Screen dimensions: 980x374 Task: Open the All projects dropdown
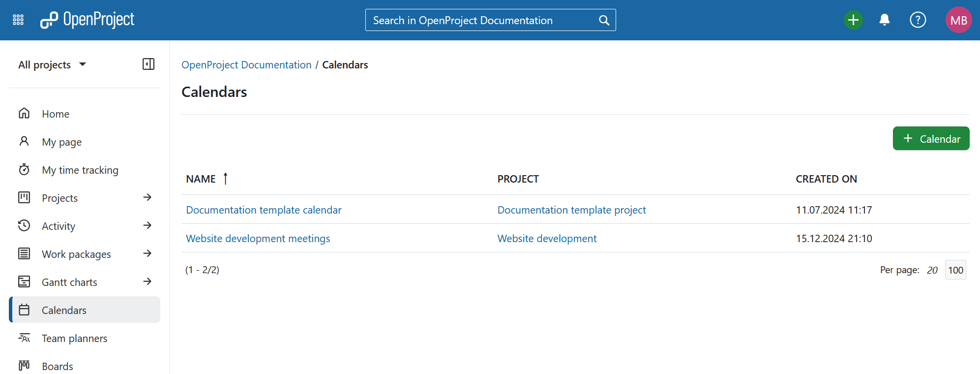(x=52, y=64)
